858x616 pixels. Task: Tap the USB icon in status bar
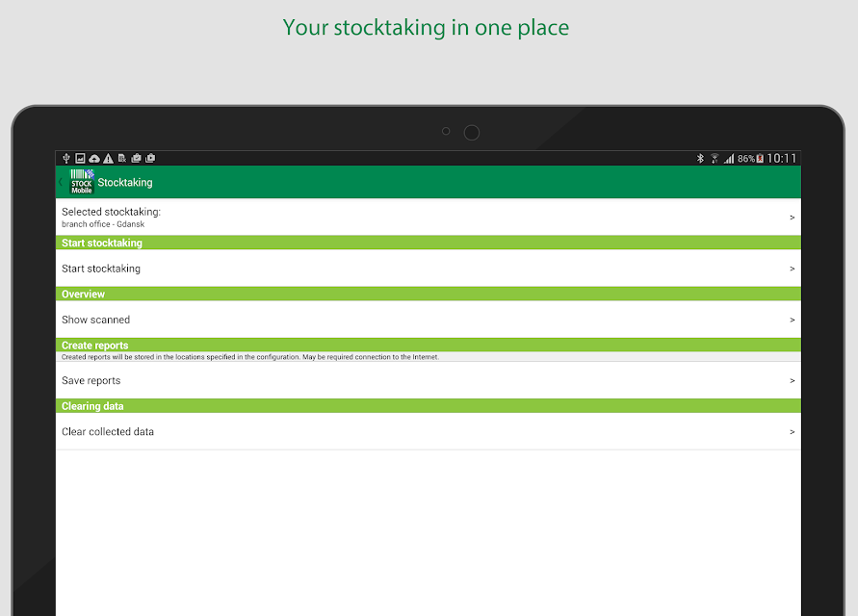coord(66,158)
